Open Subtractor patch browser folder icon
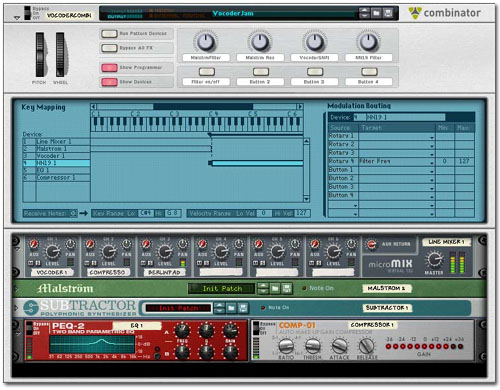The height and width of the screenshot is (390, 500). point(231,308)
